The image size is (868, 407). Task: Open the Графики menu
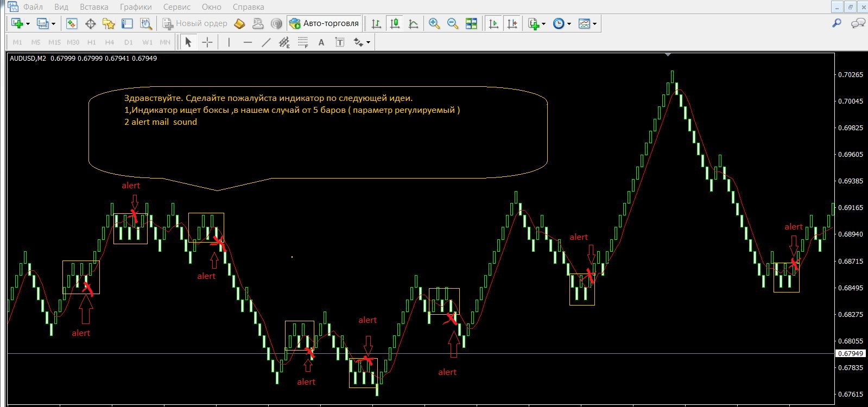coord(136,7)
